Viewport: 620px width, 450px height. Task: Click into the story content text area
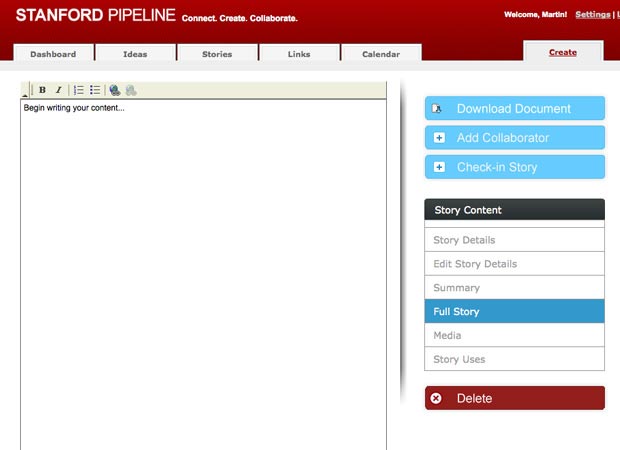(203, 275)
